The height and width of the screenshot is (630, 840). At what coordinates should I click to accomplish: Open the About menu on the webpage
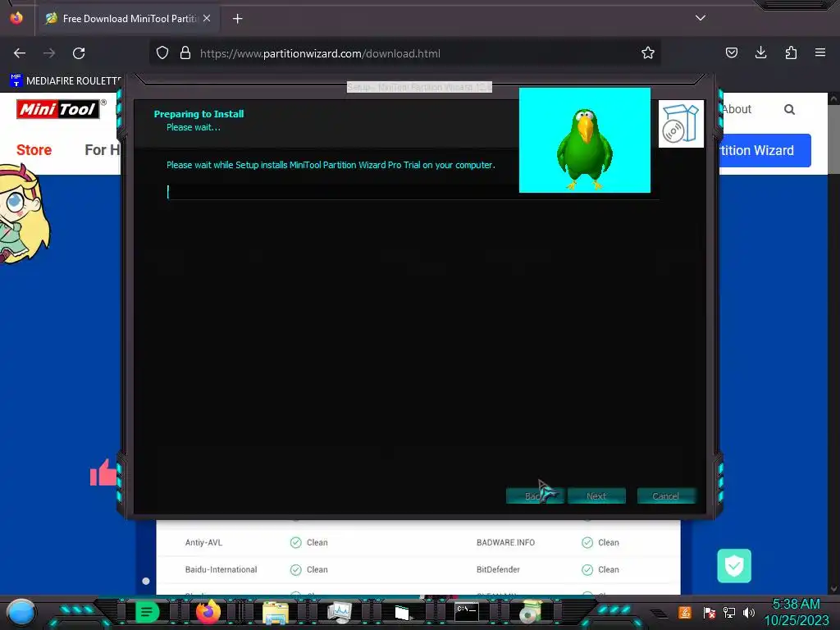click(x=737, y=109)
